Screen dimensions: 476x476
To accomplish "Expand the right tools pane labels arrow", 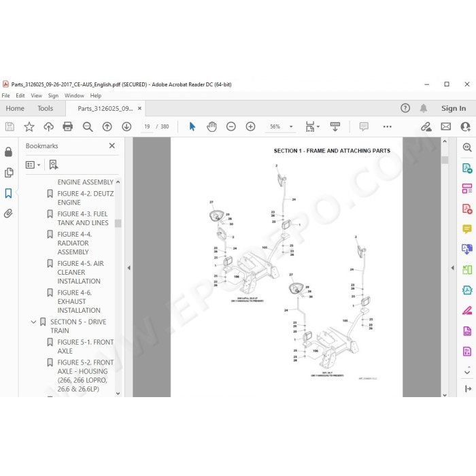I will [x=468, y=388].
